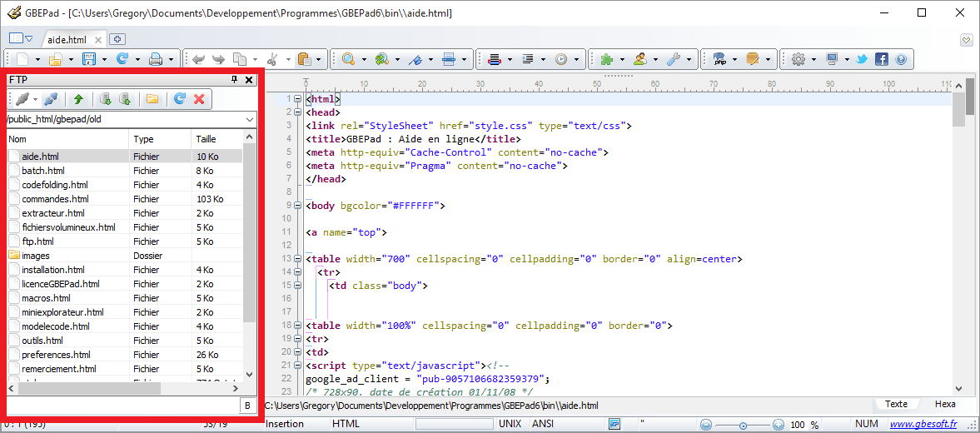The image size is (980, 433).
Task: Click the FTP new folder icon
Action: pyautogui.click(x=152, y=99)
